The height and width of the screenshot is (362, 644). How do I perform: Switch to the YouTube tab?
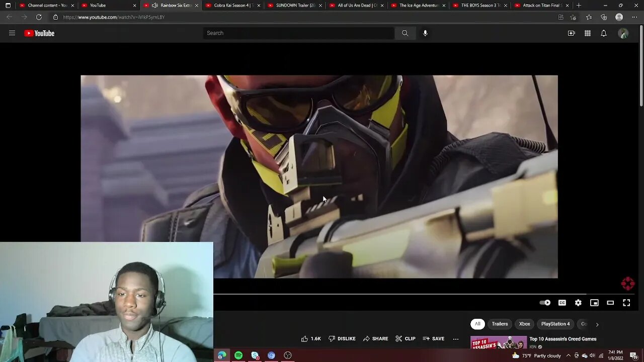click(108, 6)
